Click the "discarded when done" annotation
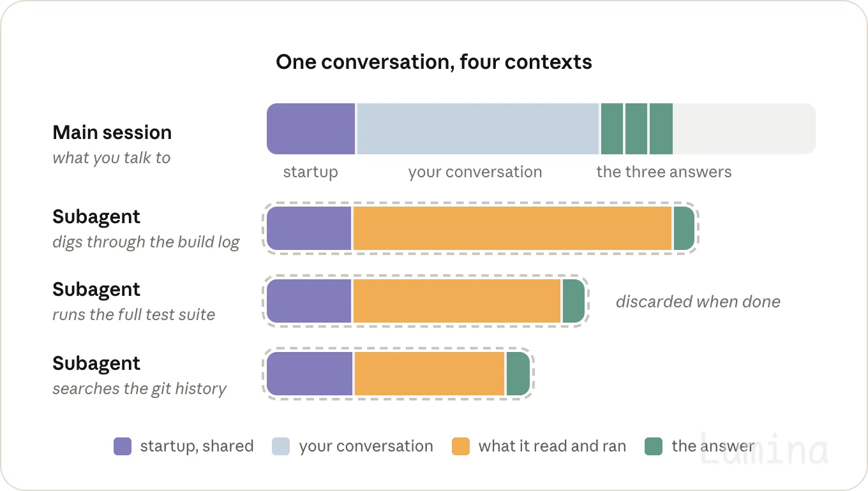Viewport: 868px width, 491px height. [x=698, y=302]
